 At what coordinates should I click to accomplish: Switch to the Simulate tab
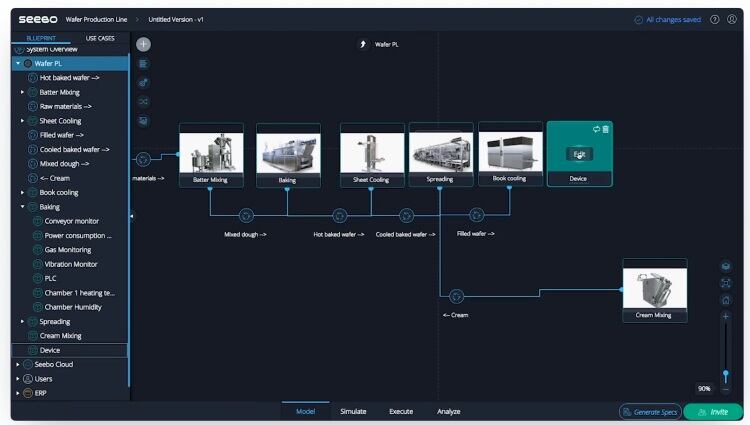pyautogui.click(x=353, y=411)
